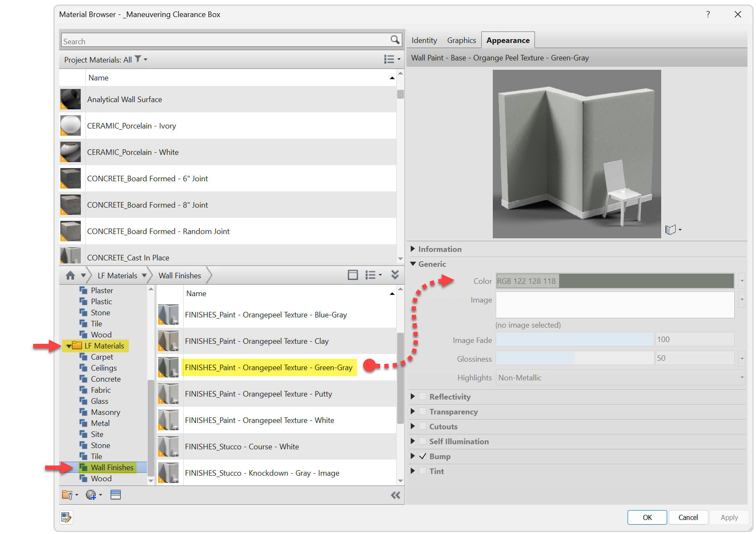The image size is (756, 534).
Task: Enable the Bump checkbox
Action: 423,456
